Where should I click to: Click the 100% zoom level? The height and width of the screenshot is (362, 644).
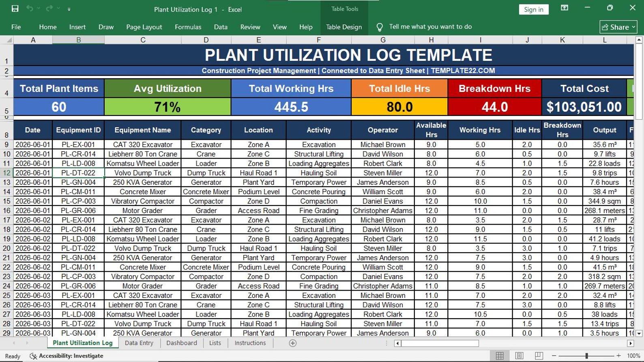pos(633,356)
